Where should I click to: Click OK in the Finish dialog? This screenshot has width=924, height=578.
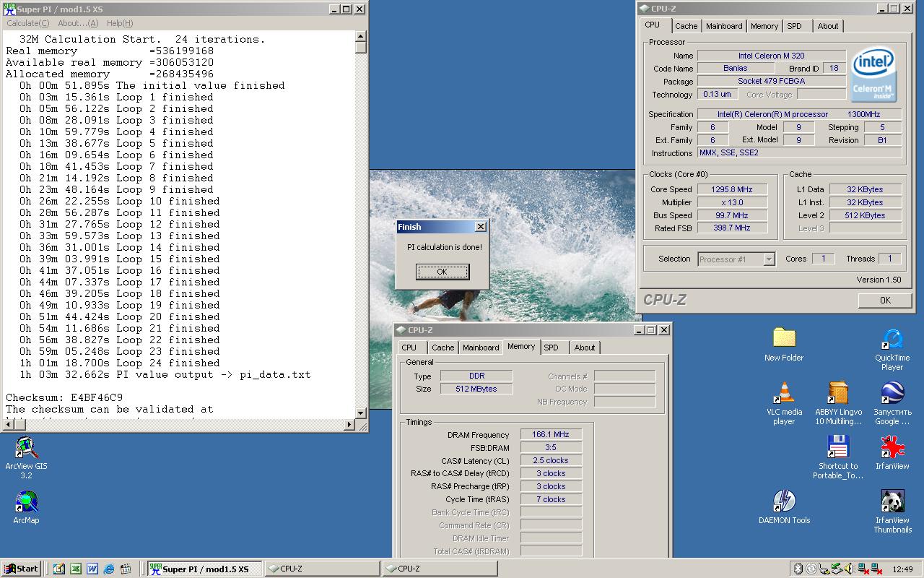(x=443, y=272)
